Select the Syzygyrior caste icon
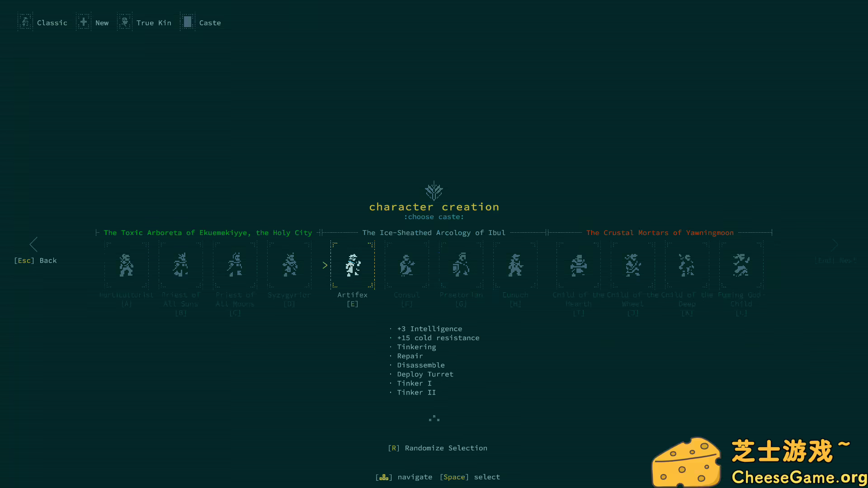Screen dimensions: 868x488 pos(289,266)
